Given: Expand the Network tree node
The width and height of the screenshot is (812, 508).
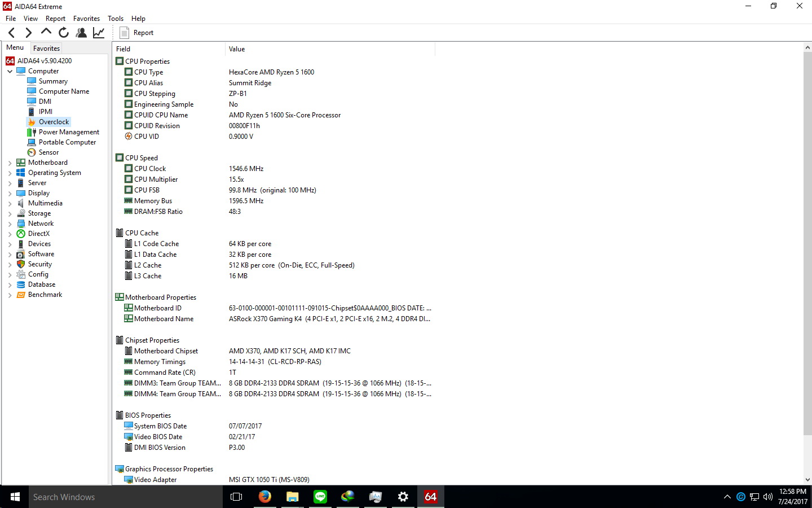Looking at the screenshot, I should pos(10,224).
